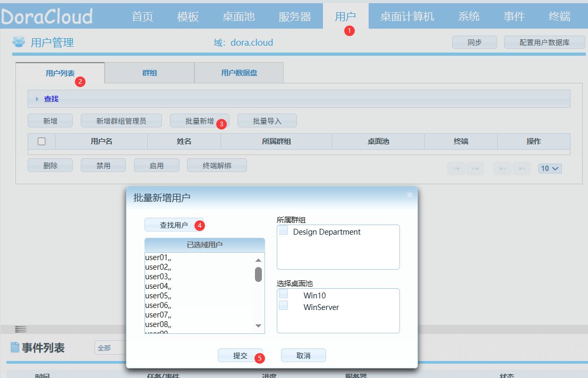Open the page size dropdown showing 10
This screenshot has height=378, width=588.
pyautogui.click(x=550, y=168)
